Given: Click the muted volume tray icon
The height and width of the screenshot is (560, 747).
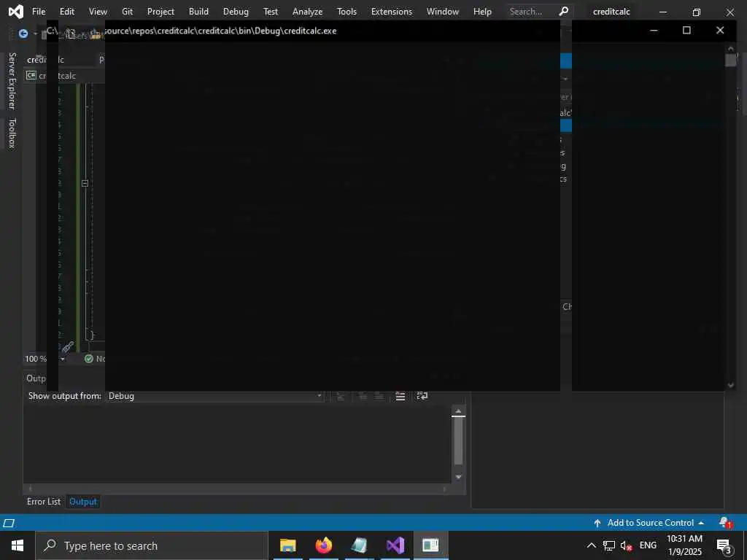Looking at the screenshot, I should tap(626, 545).
